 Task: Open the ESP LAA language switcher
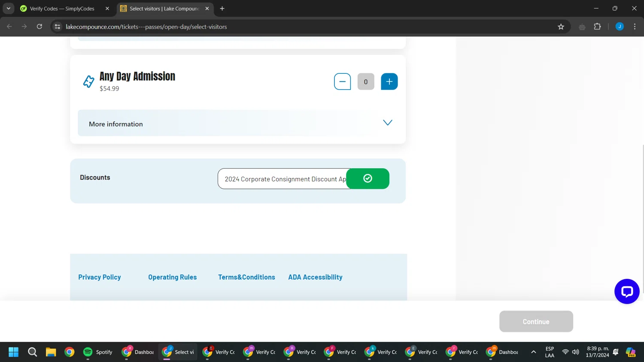550,352
